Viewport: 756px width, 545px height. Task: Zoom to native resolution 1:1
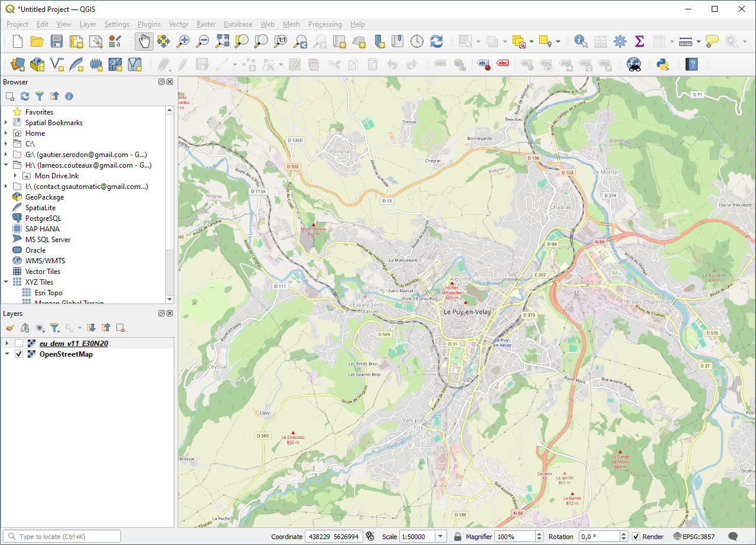281,41
